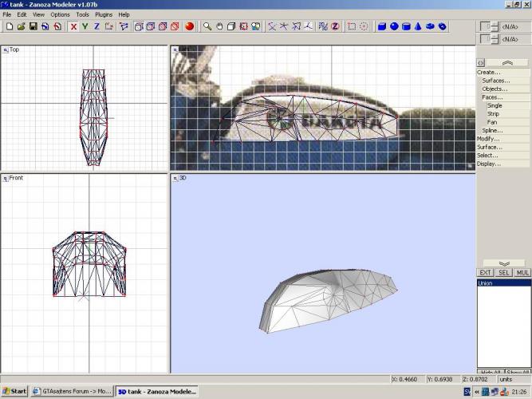Click the Save file toolbar icon
The width and height of the screenshot is (532, 399).
pos(33,26)
